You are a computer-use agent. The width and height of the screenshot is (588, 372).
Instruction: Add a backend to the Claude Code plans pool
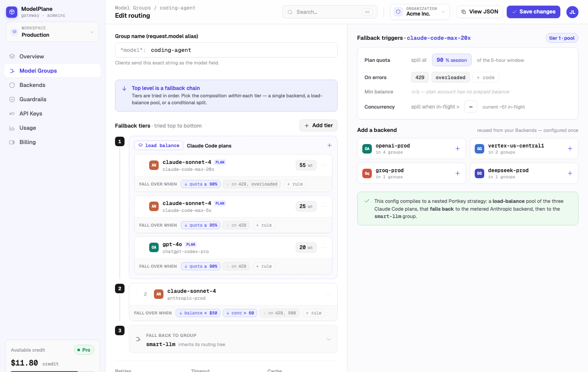pyautogui.click(x=329, y=145)
